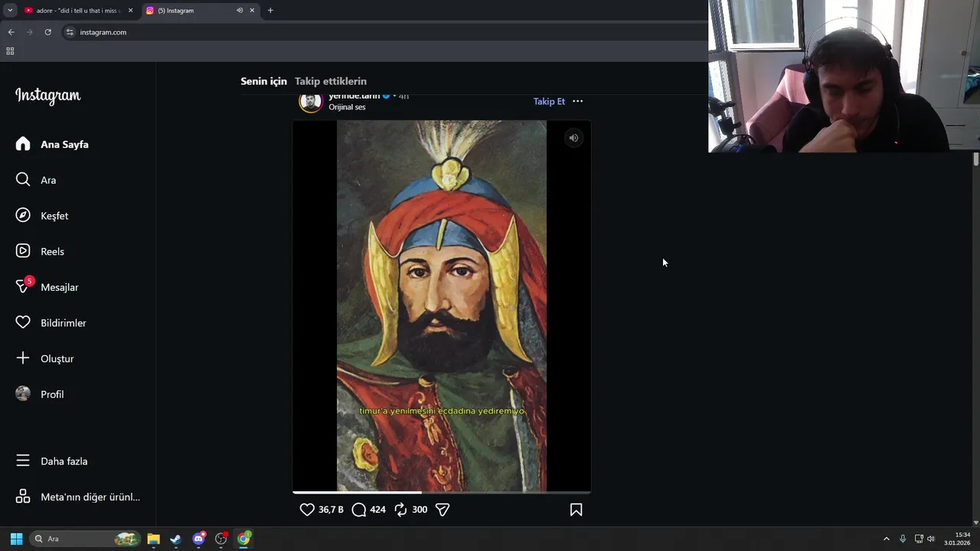Open yerinde.tarih username link
The image size is (980, 551).
coord(354,96)
